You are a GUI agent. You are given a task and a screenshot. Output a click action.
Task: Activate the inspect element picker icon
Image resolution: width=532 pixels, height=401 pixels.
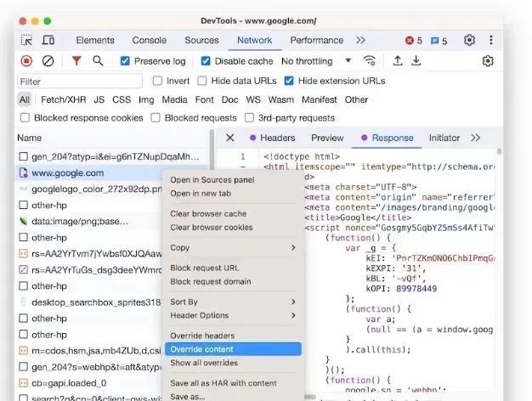27,41
